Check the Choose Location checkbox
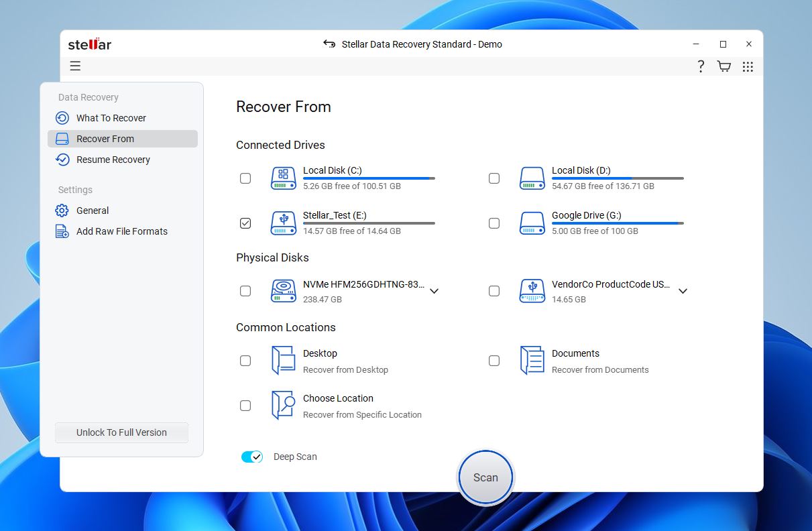 245,406
